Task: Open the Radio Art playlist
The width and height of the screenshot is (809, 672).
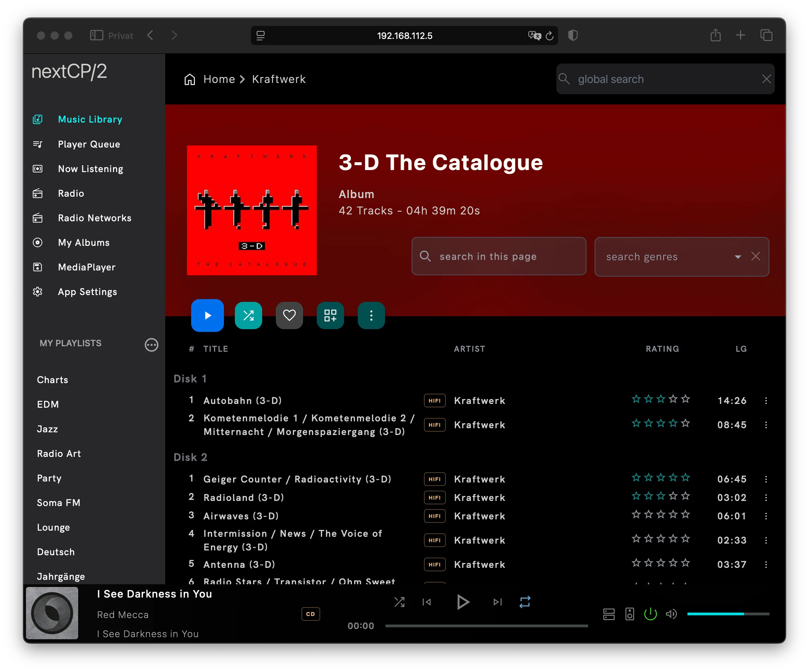Action: pos(59,454)
